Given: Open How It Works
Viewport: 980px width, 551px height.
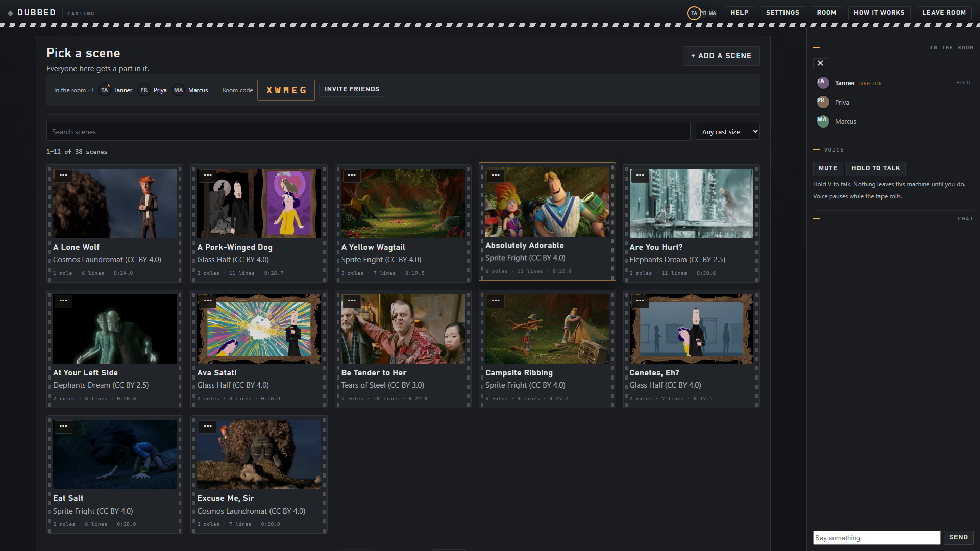Looking at the screenshot, I should point(879,13).
